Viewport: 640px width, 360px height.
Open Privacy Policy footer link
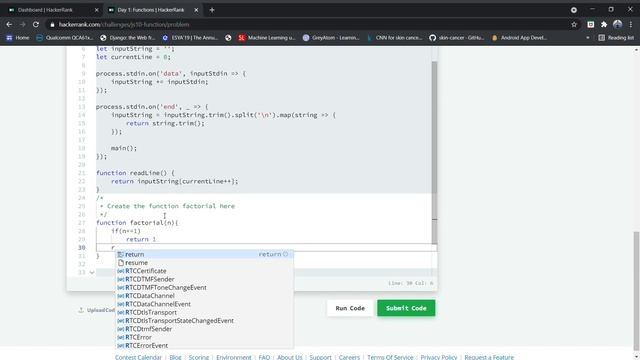click(439, 357)
